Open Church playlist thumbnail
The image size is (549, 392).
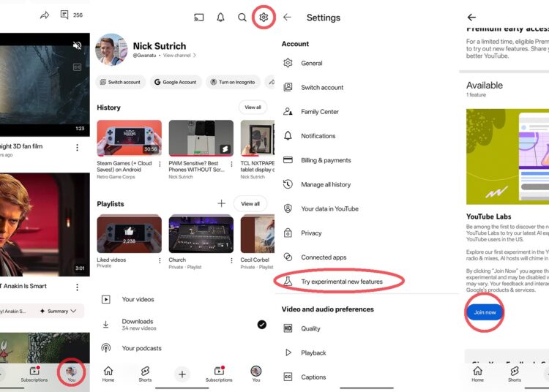[201, 234]
